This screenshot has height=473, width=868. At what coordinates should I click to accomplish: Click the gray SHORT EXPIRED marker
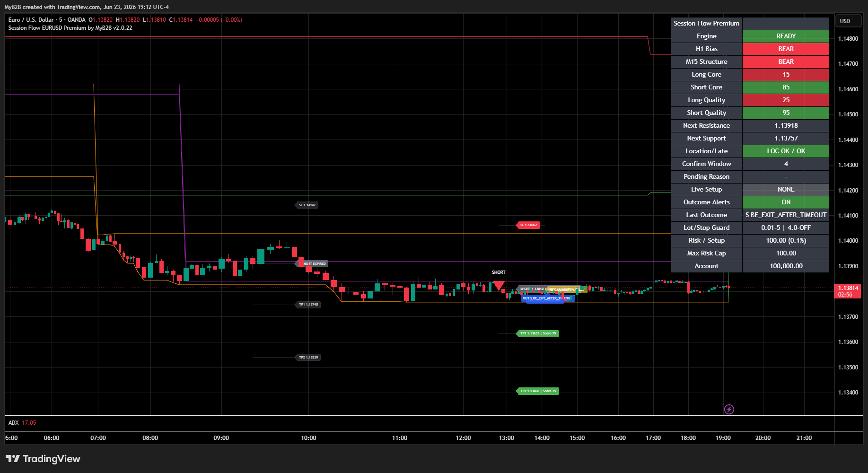[312, 264]
